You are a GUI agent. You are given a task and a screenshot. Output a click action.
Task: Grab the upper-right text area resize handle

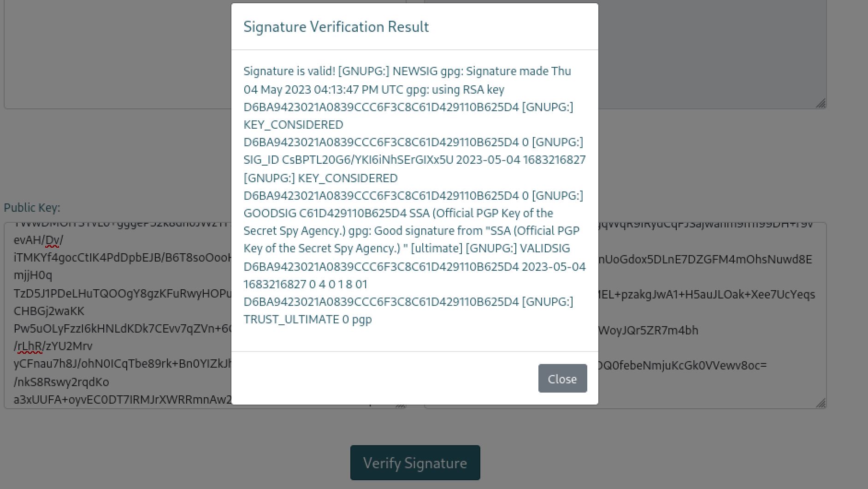pos(821,103)
